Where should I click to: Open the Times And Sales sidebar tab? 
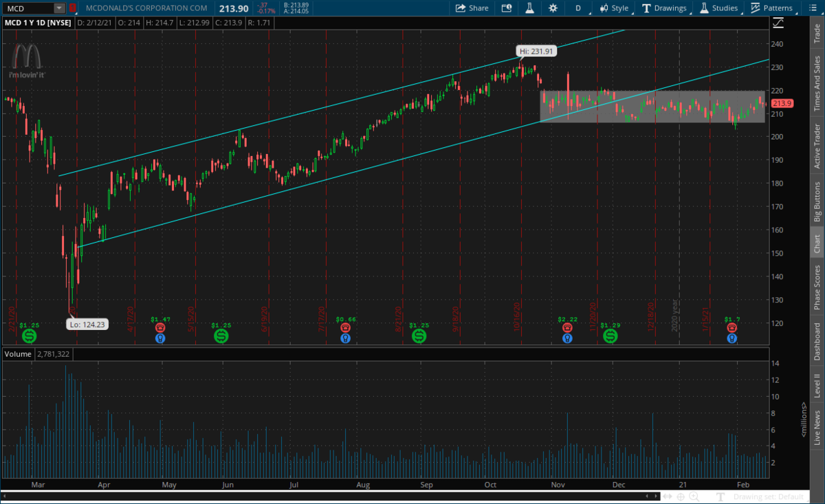[x=817, y=83]
